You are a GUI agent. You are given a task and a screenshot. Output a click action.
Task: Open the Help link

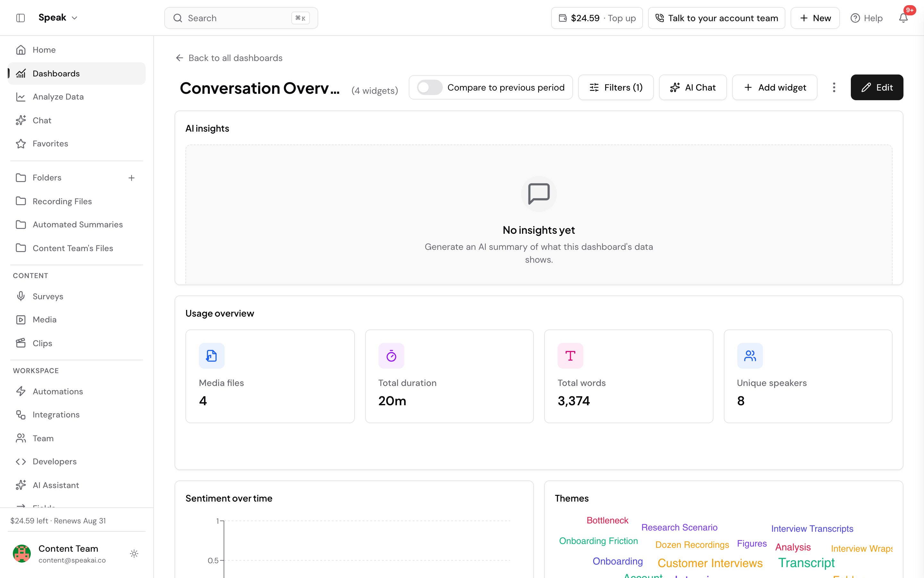click(866, 18)
